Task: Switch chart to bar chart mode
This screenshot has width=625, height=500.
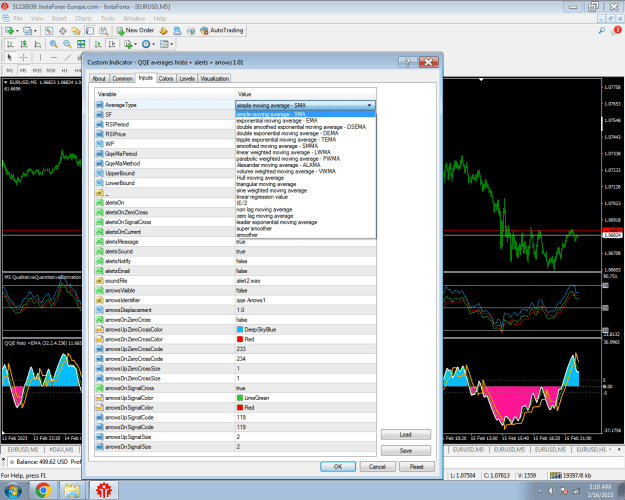Action: [10, 44]
